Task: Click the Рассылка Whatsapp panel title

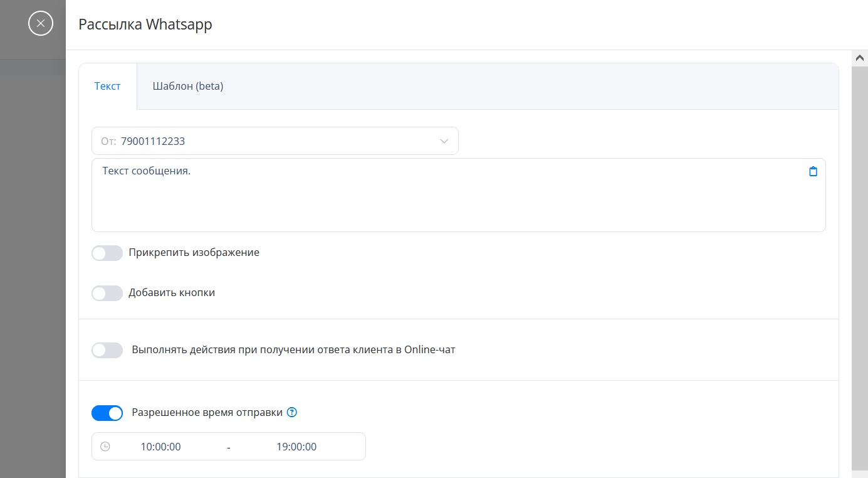Action: [145, 24]
